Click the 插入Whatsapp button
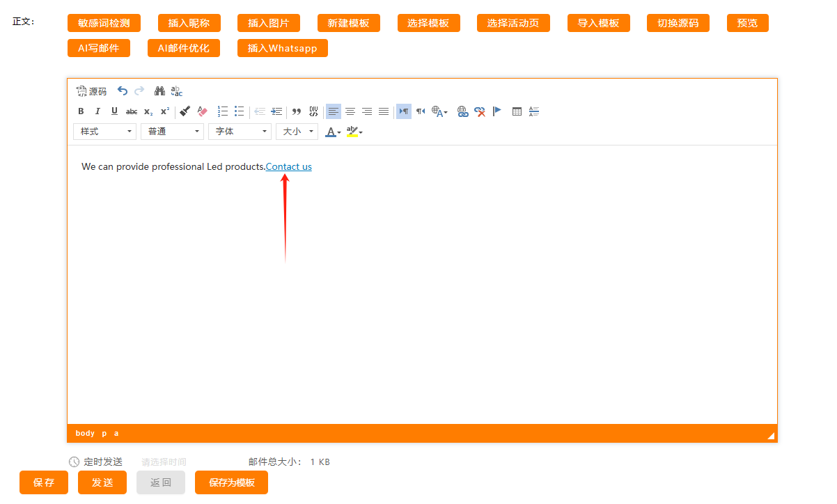Viewport: 837px width, 504px height. [283, 48]
